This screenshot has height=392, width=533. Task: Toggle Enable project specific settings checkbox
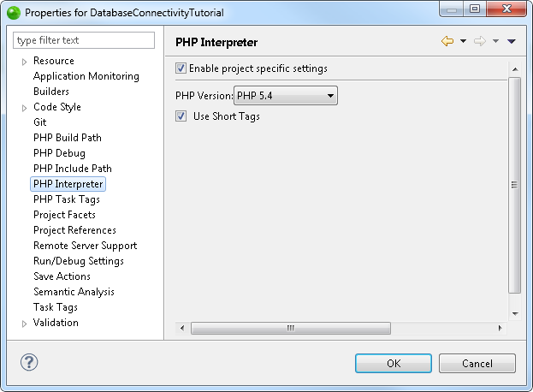[x=181, y=68]
